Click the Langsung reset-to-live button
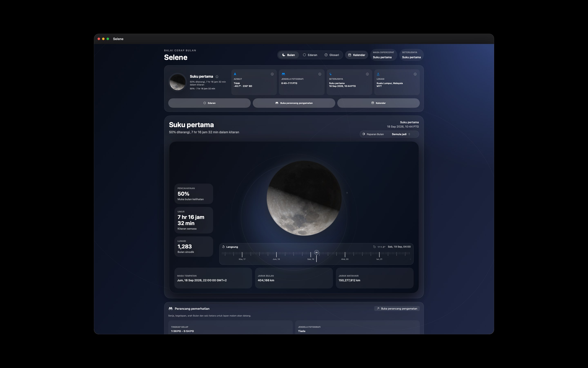The image size is (588, 368). [230, 247]
